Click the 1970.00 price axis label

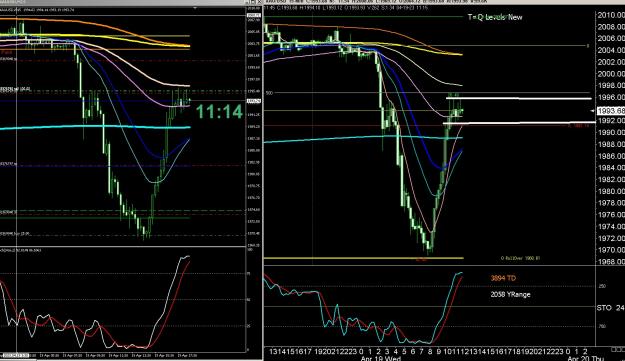pyautogui.click(x=611, y=250)
